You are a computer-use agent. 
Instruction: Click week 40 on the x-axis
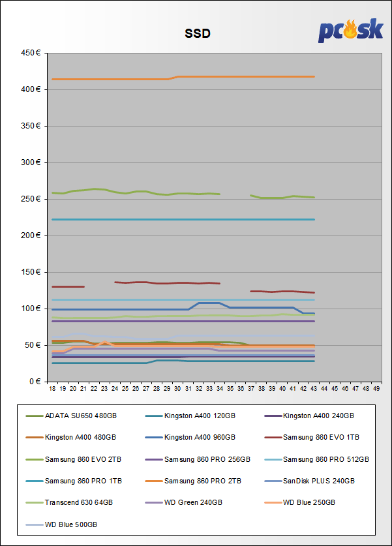click(282, 389)
